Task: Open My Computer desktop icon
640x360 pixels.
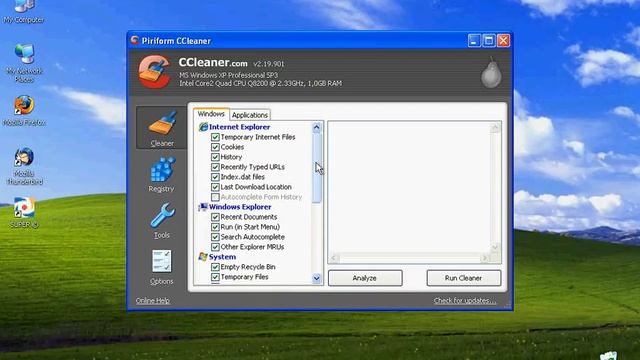Action: (x=24, y=11)
